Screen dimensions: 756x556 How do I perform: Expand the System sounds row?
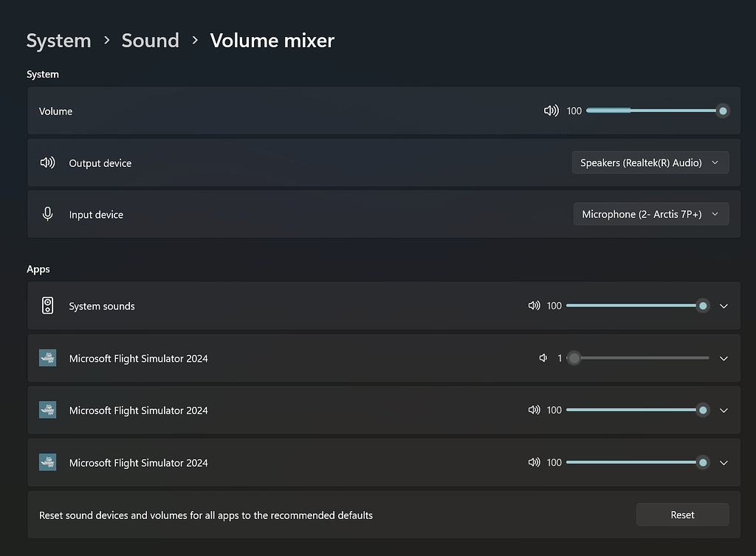click(x=724, y=305)
